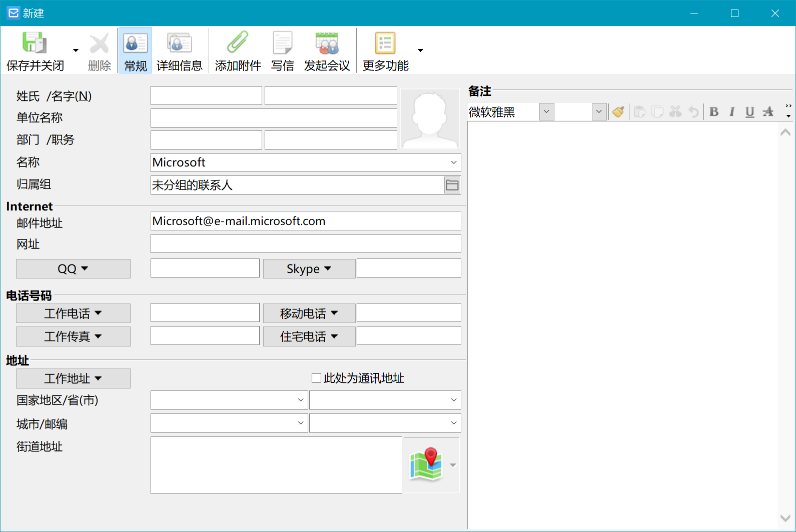Click the 保存并关闭 save icon
Screen dimensions: 796x532
point(35,43)
